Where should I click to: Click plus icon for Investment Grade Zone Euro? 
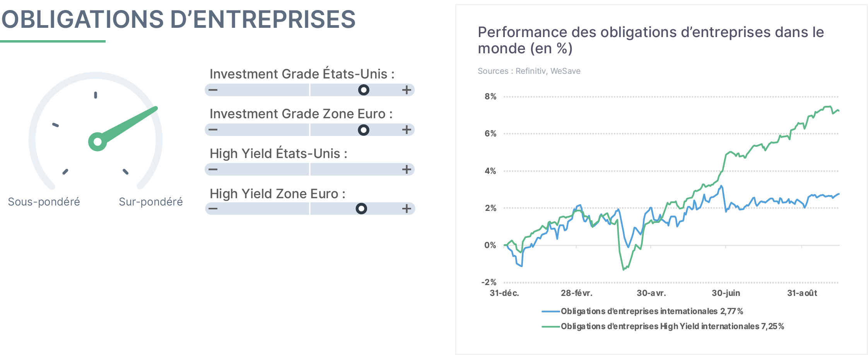[x=407, y=130]
